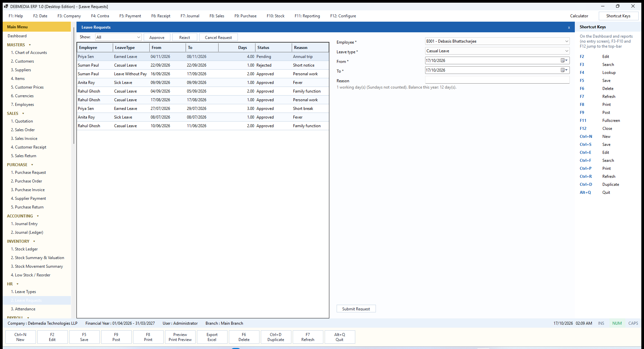Open the F11: Reporting top menu
Screen dimensions: 644x349
307,16
